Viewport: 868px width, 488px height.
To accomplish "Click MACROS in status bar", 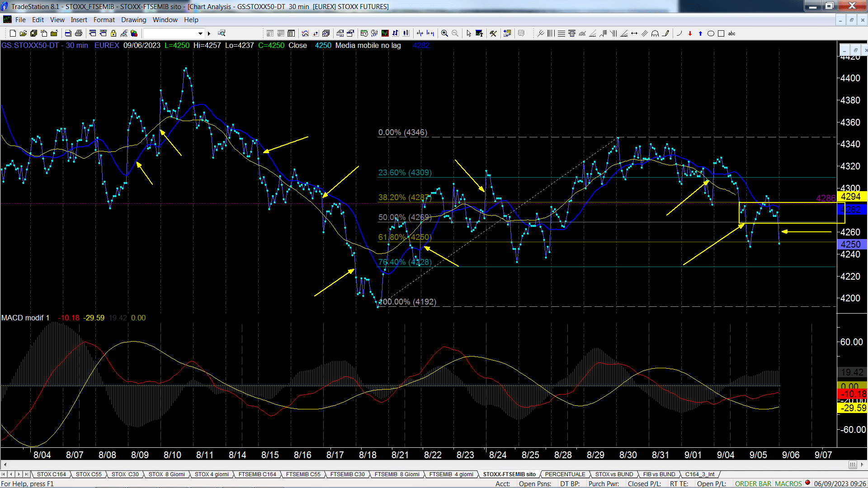I will [x=788, y=483].
